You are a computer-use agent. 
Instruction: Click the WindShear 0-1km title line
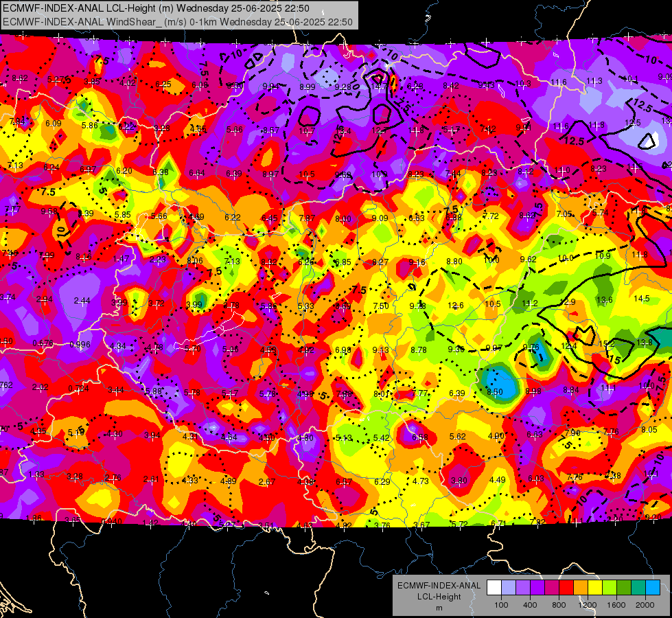click(x=177, y=22)
